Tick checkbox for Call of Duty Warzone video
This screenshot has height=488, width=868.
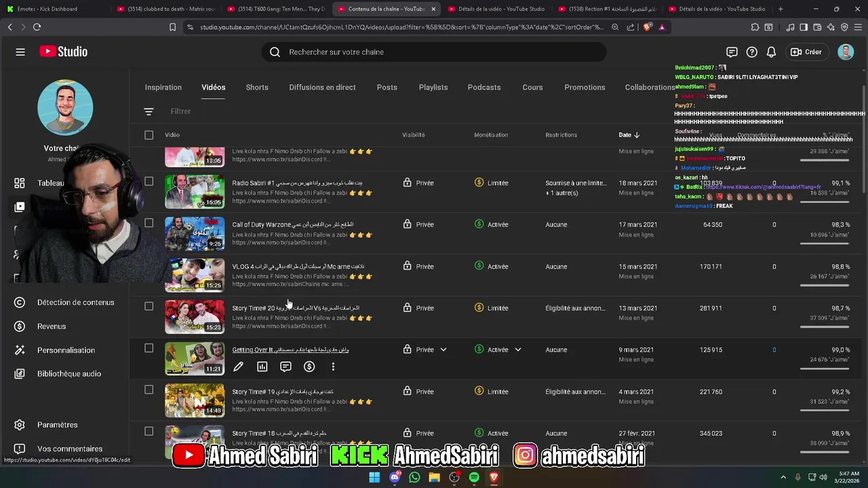pyautogui.click(x=149, y=222)
